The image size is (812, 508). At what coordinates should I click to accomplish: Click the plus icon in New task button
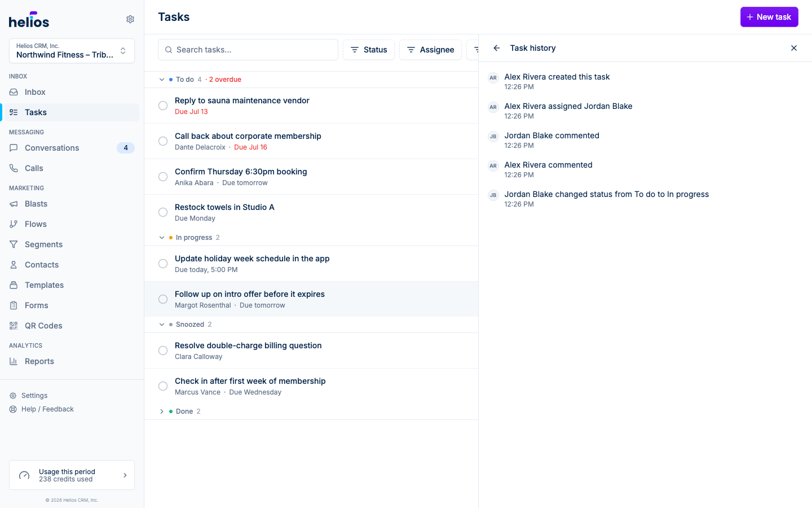coord(750,17)
